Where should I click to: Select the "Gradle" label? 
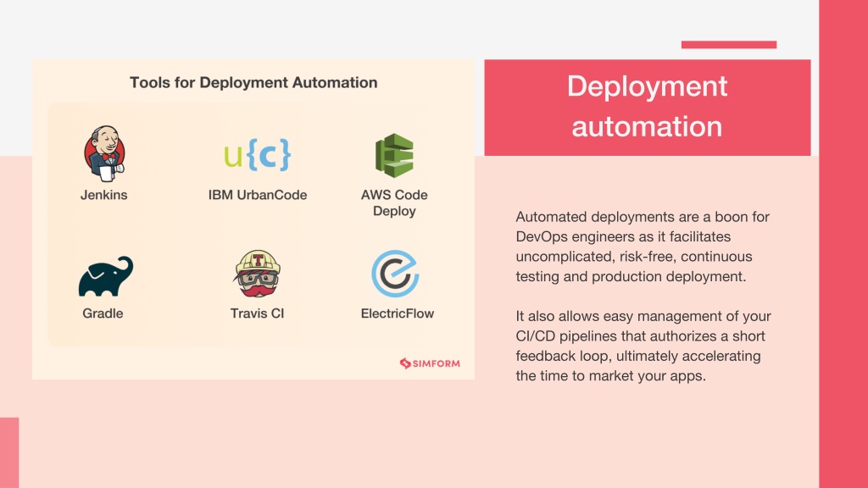(x=103, y=313)
